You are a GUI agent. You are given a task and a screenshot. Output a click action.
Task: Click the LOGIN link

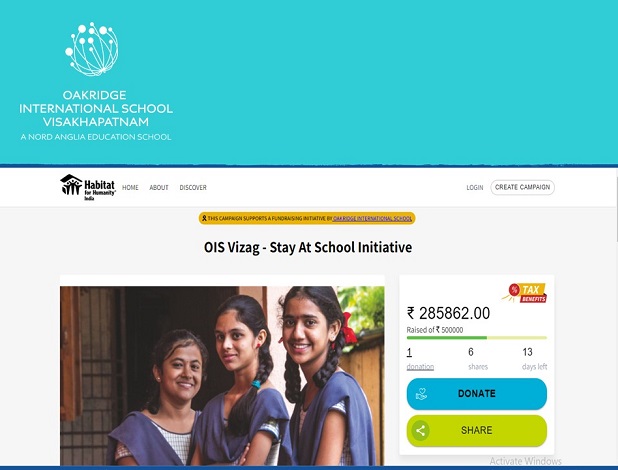(475, 188)
